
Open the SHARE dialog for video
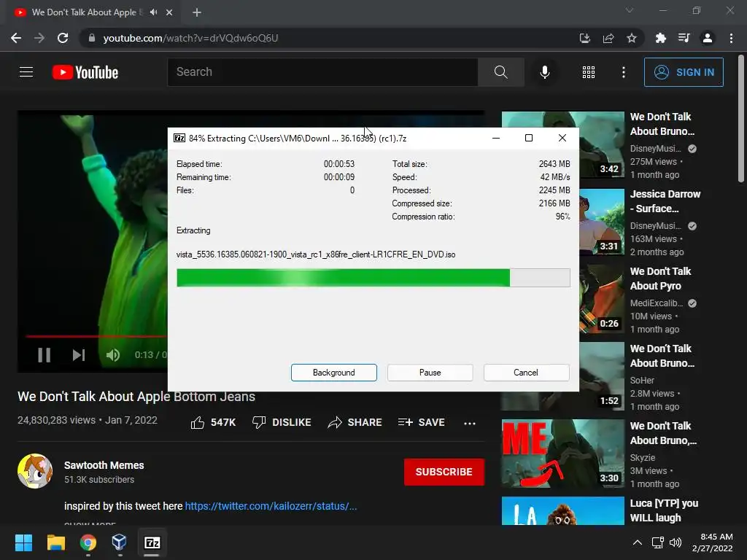click(355, 422)
